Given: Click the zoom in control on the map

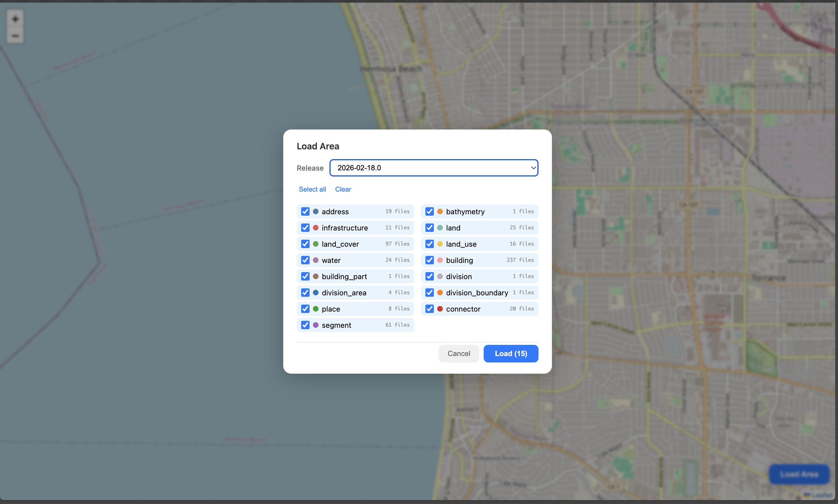Looking at the screenshot, I should [15, 19].
